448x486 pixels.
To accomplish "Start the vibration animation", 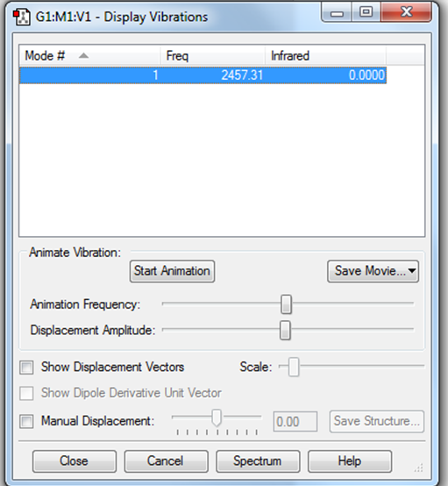I will (172, 271).
